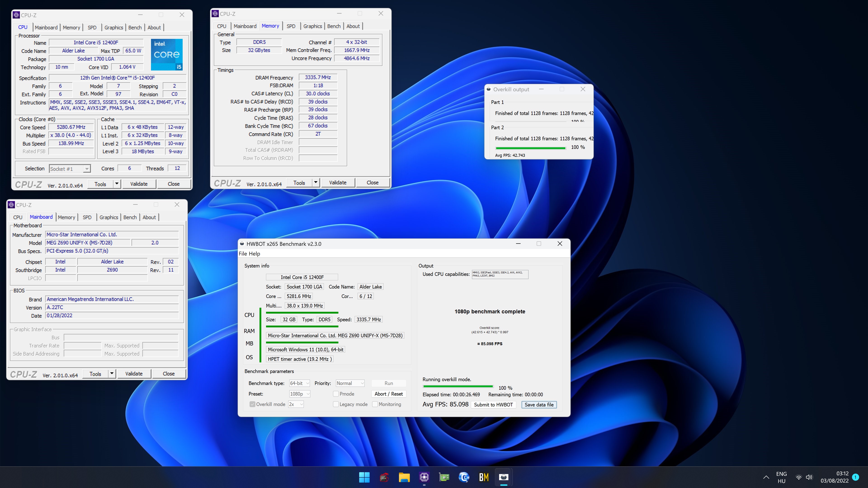Image resolution: width=868 pixels, height=488 pixels.
Task: Click overkill progress bar in HWBOT
Action: click(x=458, y=386)
